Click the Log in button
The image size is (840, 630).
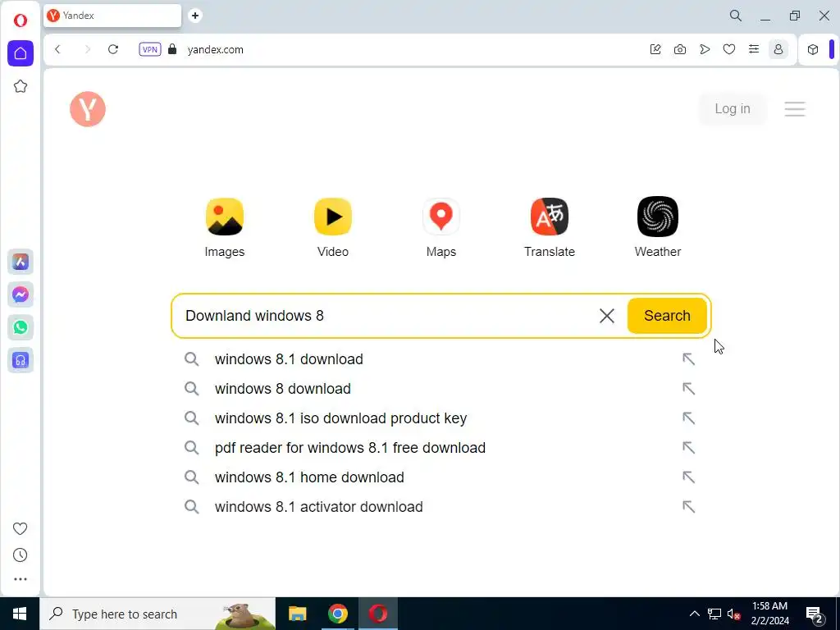[x=733, y=109]
